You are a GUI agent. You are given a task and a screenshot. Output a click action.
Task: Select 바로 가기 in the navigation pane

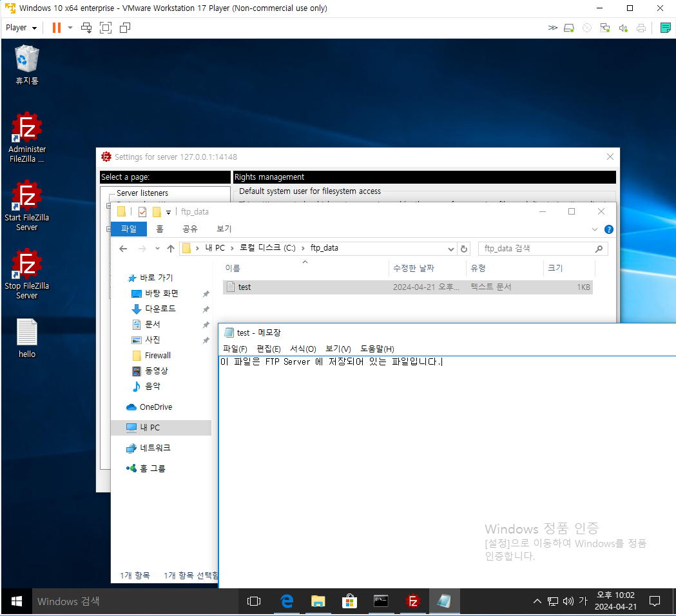click(x=150, y=278)
